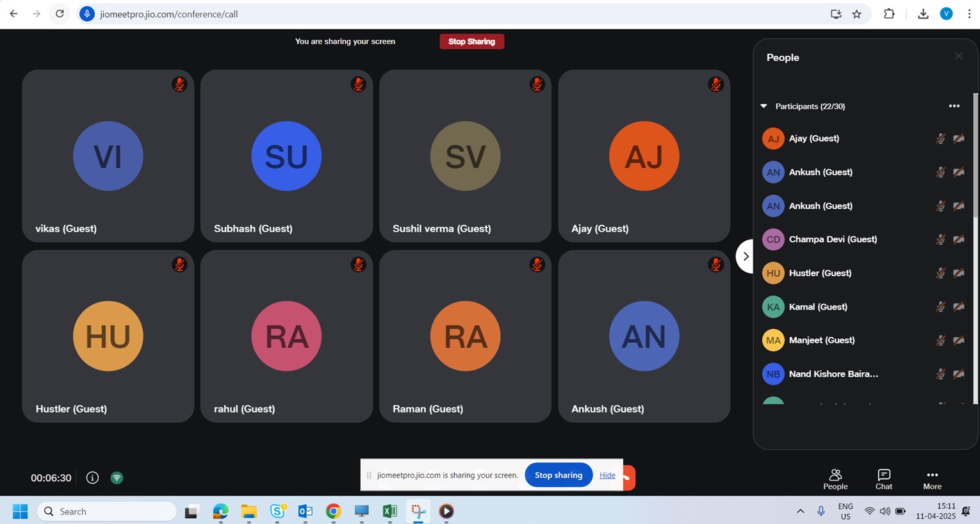Click the red Stop Sharing button
Screen dimensions: 980x524
pos(471,42)
